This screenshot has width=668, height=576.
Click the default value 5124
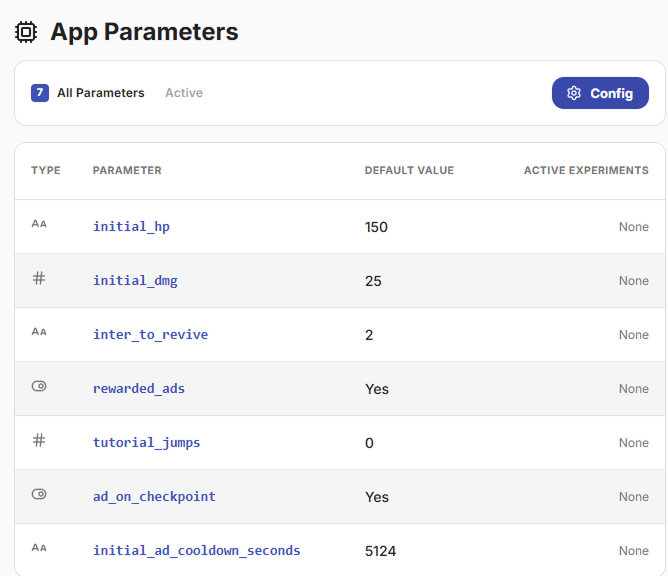382,551
